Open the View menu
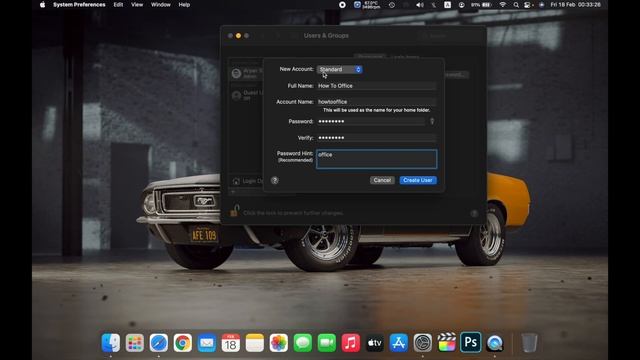Viewport: 640px width, 360px height. pyautogui.click(x=137, y=4)
